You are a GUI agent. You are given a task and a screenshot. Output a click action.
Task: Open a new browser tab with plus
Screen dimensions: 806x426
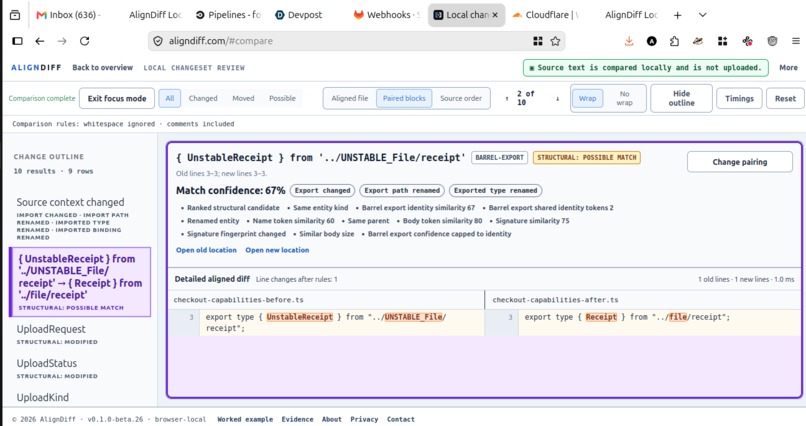point(677,15)
